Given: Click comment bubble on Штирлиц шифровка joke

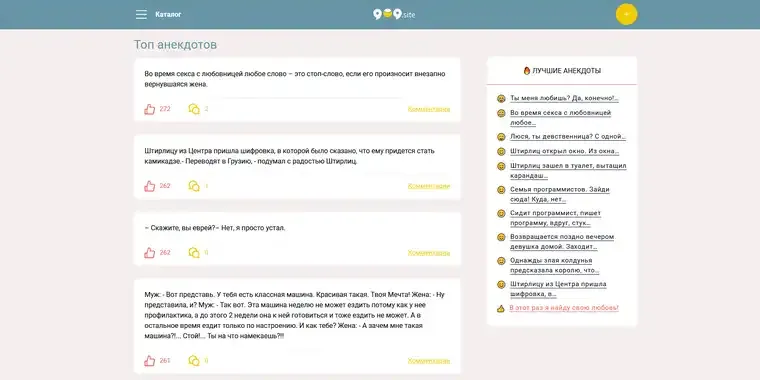Looking at the screenshot, I should [x=194, y=186].
